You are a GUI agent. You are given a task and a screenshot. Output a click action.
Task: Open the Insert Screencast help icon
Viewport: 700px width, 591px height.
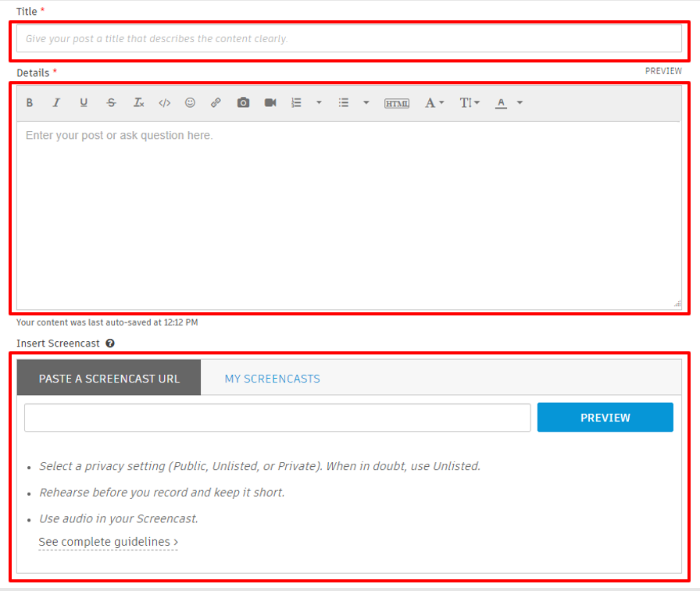tap(110, 343)
